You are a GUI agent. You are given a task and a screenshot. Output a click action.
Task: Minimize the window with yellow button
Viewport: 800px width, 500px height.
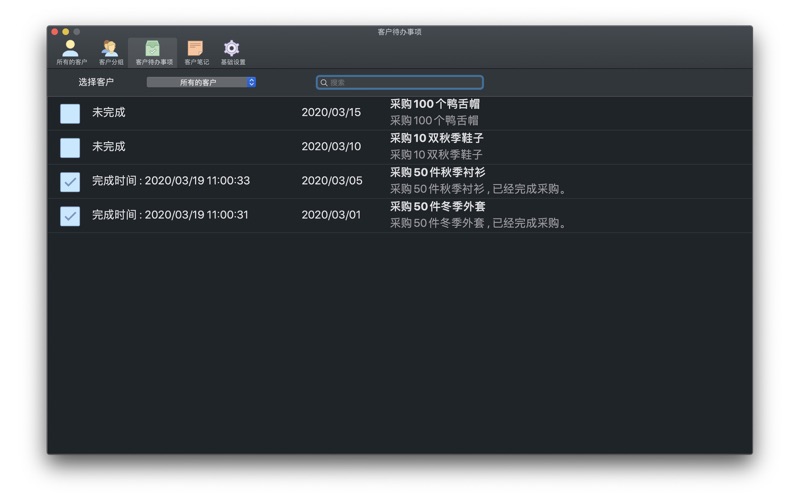point(66,32)
